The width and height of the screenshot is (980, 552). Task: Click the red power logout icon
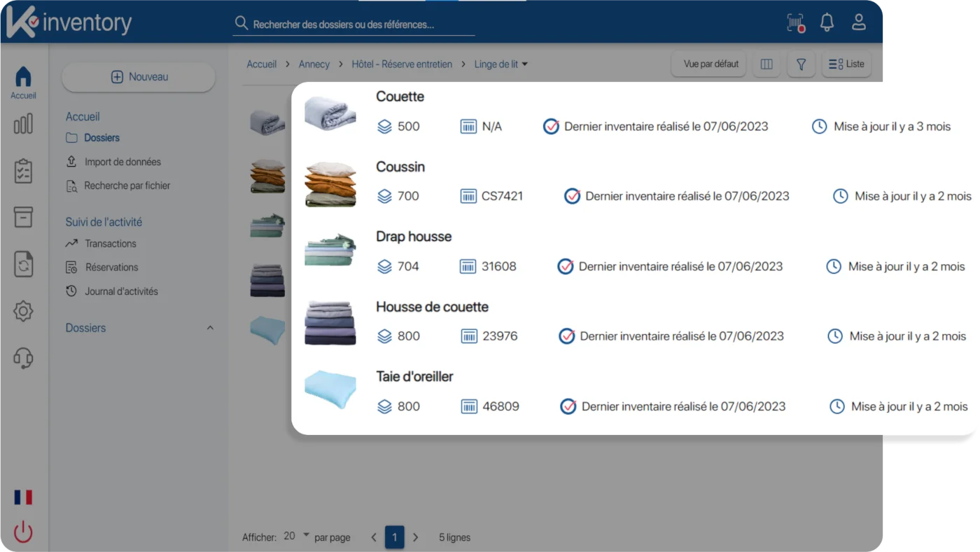click(x=23, y=532)
